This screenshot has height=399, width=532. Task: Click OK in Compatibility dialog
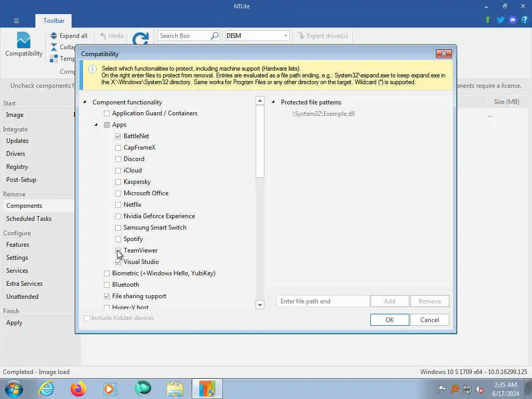390,320
